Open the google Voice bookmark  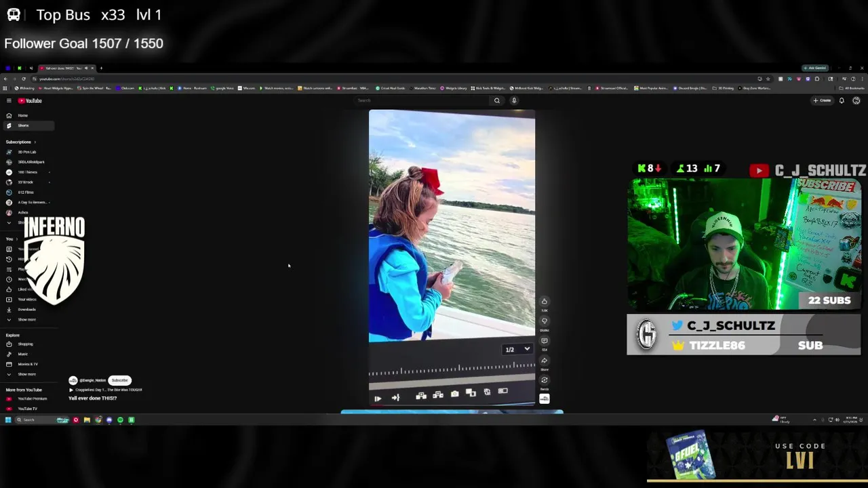point(223,88)
